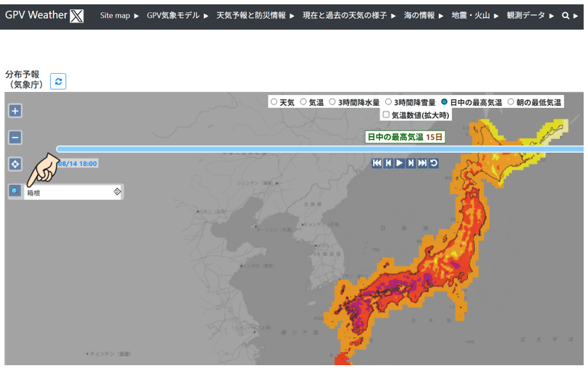The width and height of the screenshot is (588, 371).
Task: Expand the 天気予報と防災情報 menu
Action: pos(256,15)
